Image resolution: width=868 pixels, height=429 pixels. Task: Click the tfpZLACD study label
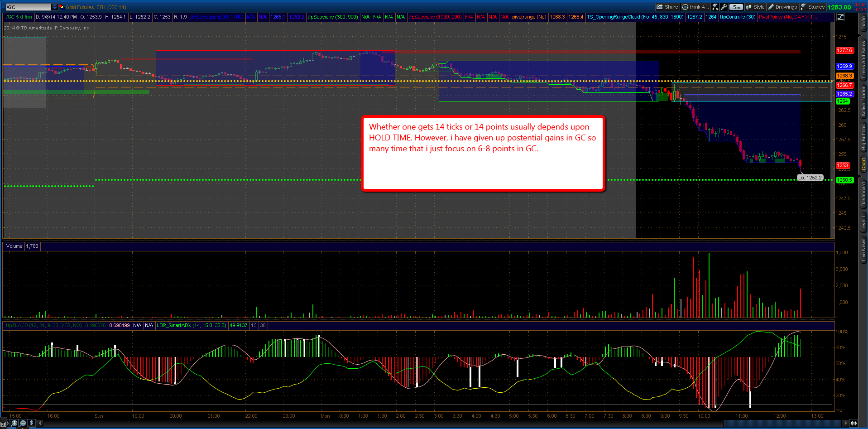pyautogui.click(x=44, y=326)
